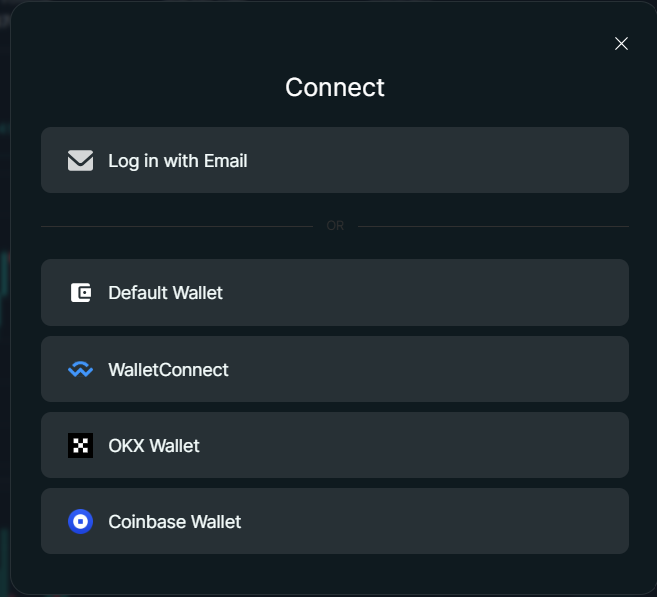657x597 pixels.
Task: Click the "Coinbase Wallet" text label
Action: pyautogui.click(x=175, y=521)
